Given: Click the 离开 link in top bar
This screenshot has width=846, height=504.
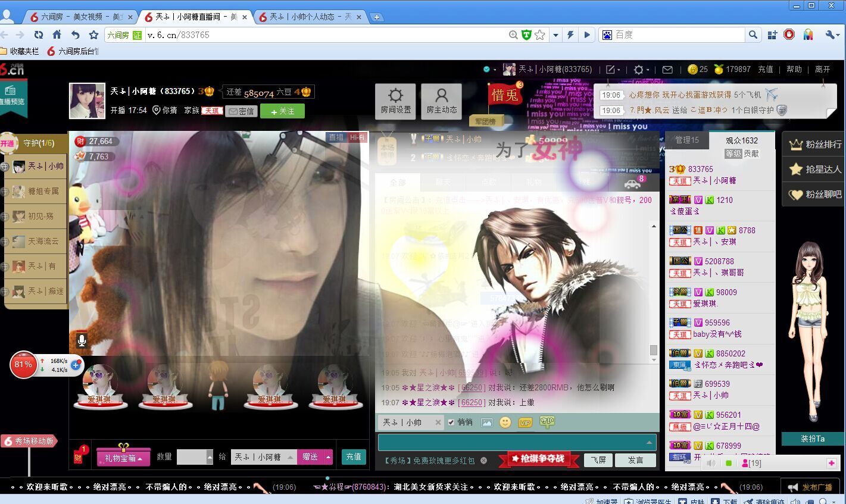Looking at the screenshot, I should click(822, 70).
